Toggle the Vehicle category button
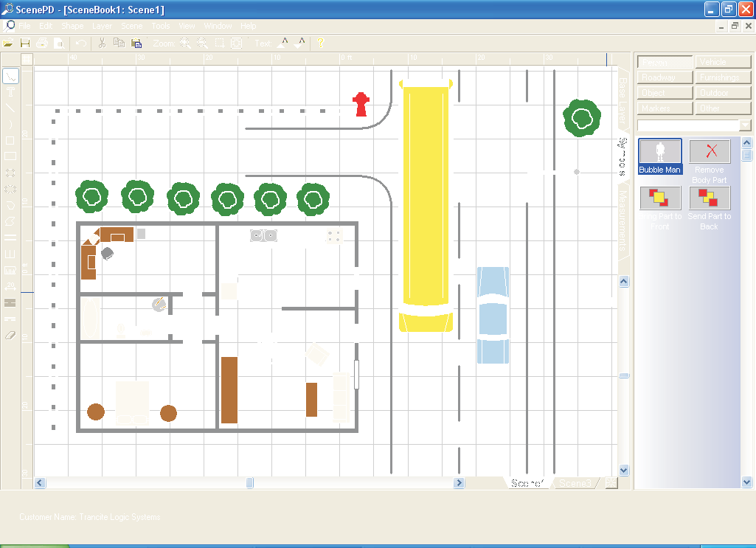 tap(723, 62)
